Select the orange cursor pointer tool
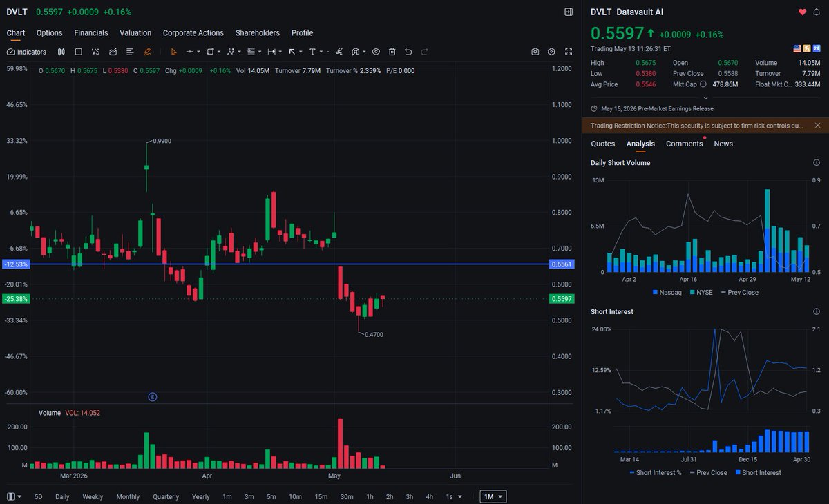The image size is (829, 504). (173, 52)
